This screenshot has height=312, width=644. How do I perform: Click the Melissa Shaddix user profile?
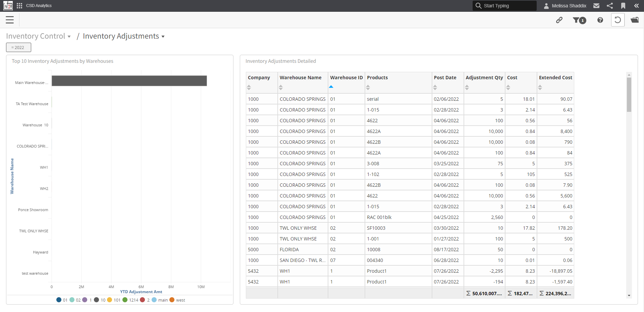tap(565, 5)
